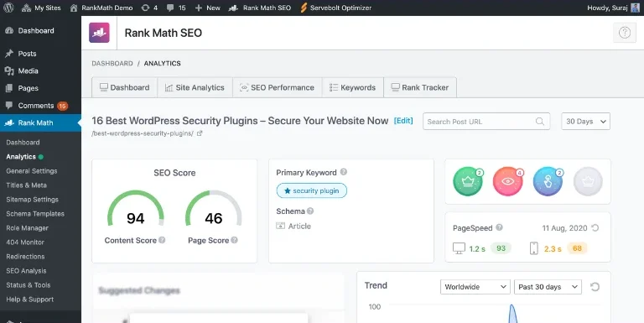Click the Content Score 94 gauge
The image size is (644, 323).
tap(136, 209)
